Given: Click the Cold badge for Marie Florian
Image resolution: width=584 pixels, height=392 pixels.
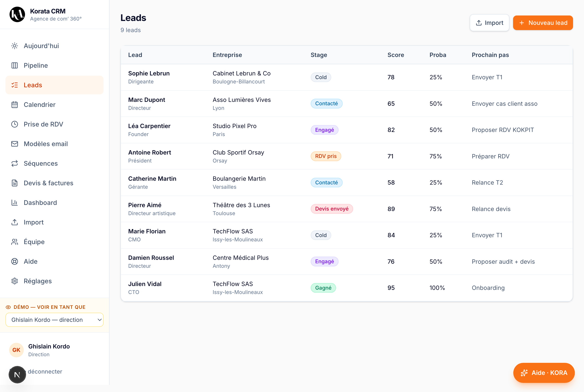Looking at the screenshot, I should pyautogui.click(x=321, y=235).
